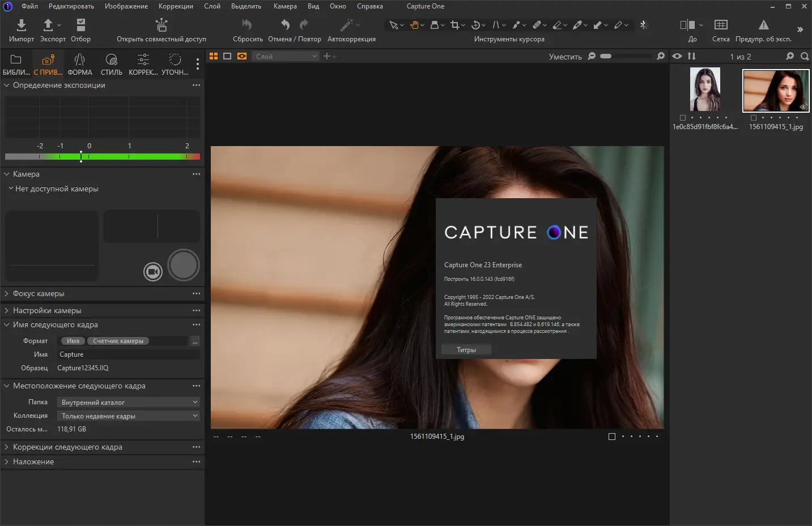Click the Import icon in the toolbar
Viewport: 812px width, 526px height.
(x=21, y=25)
